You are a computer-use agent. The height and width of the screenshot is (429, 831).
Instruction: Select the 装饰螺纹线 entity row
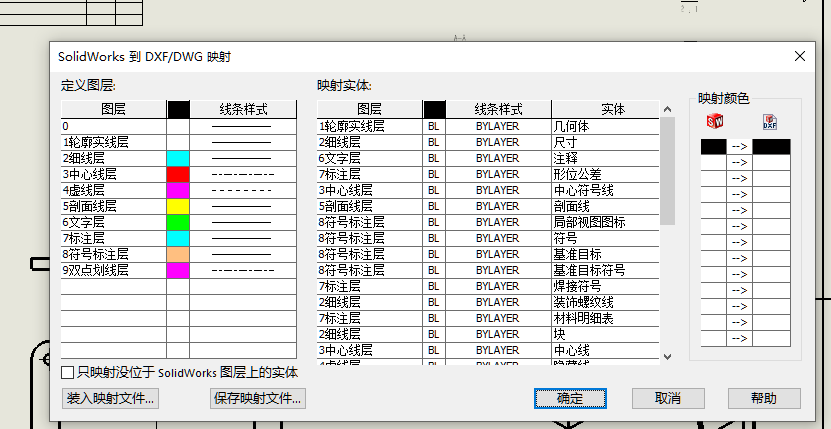[488, 302]
